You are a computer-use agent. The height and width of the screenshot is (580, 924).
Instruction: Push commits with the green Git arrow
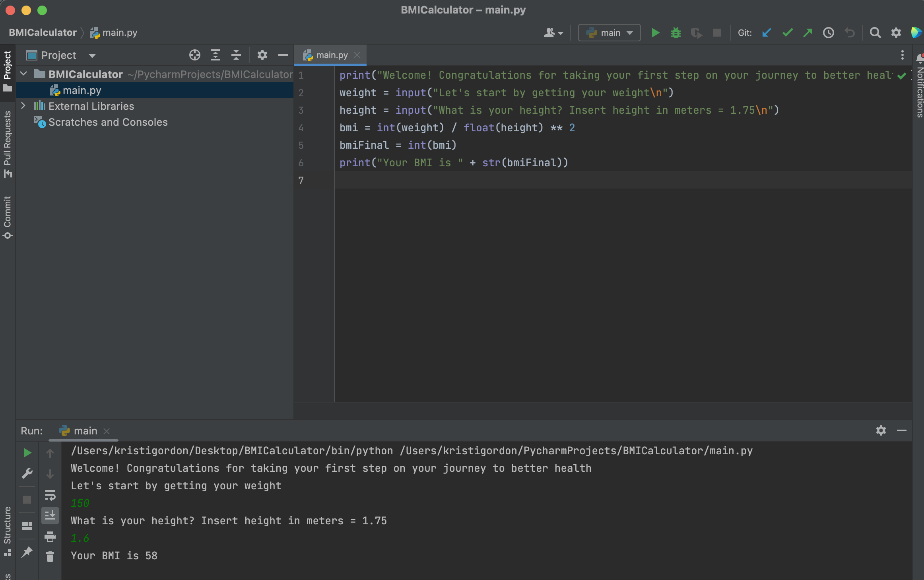pyautogui.click(x=808, y=33)
